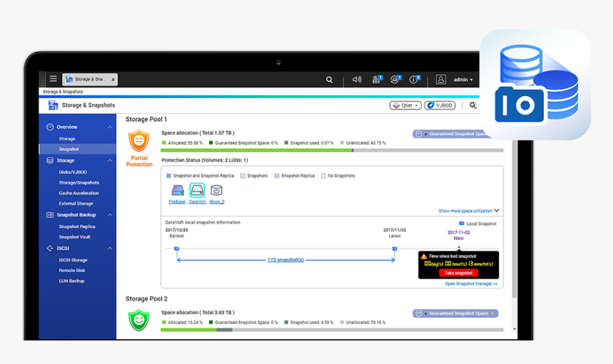Open the admin user dropdown
Screen dimensions: 613x364
click(463, 80)
